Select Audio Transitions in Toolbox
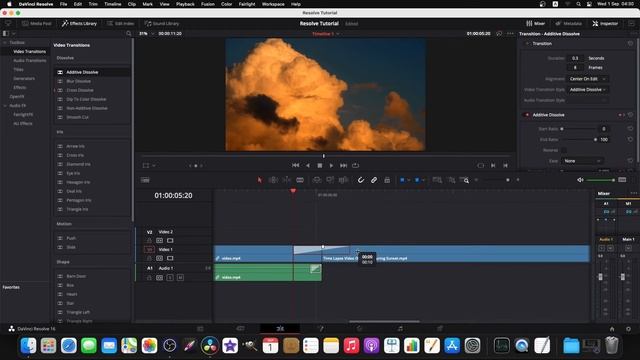Screen dimensions: 640x360 [30, 60]
